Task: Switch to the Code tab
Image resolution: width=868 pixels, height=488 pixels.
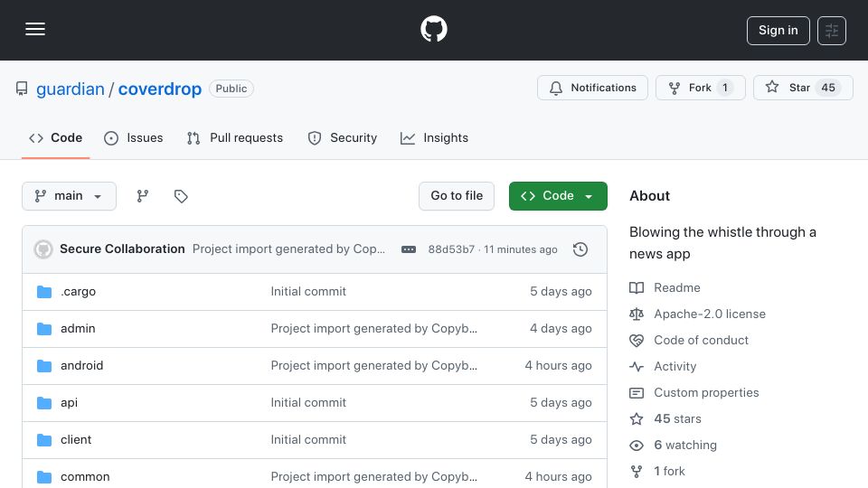Action: 55,137
